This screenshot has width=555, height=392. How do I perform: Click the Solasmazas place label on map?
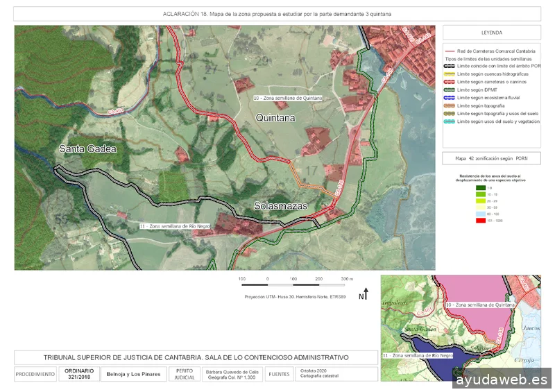click(280, 207)
